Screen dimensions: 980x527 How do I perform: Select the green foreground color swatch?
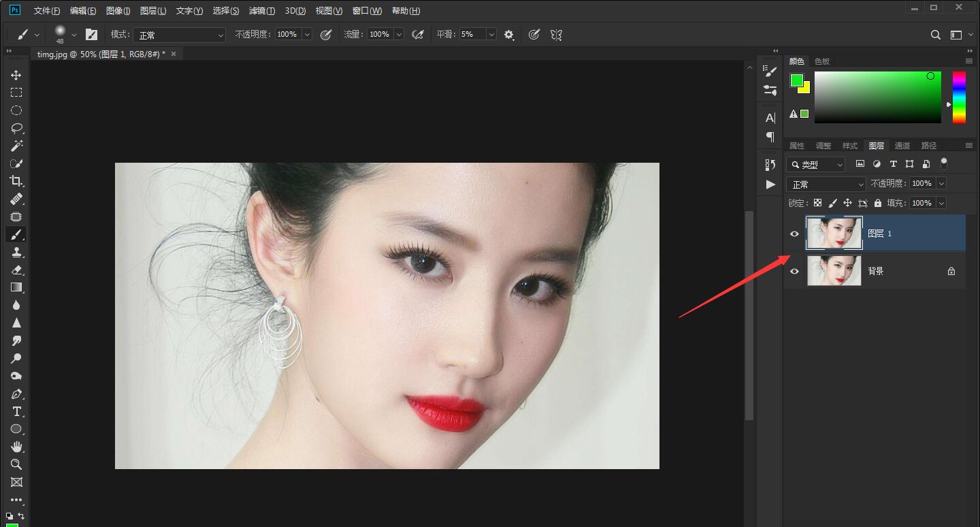[796, 80]
